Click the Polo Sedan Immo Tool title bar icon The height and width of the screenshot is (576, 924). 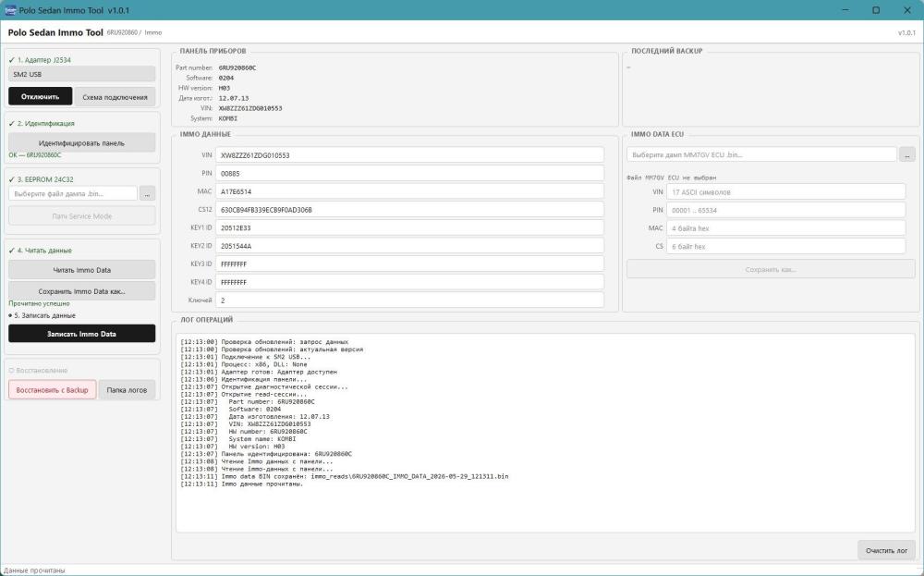pos(10,10)
